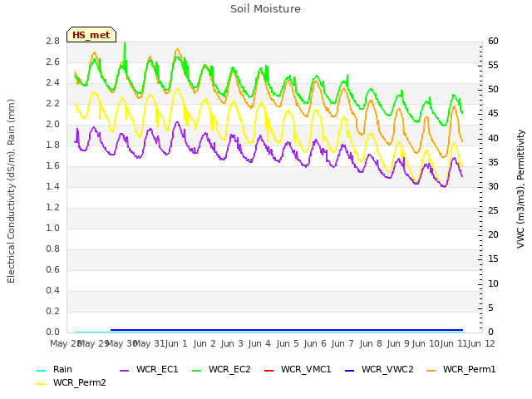The image size is (532, 399).
Task: Click the Jun 8 x-axis label
Action: point(371,343)
